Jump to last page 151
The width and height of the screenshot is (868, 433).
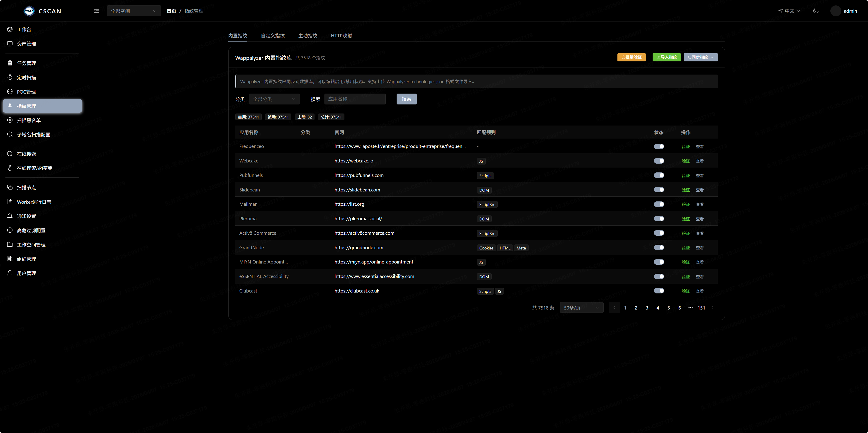point(702,308)
